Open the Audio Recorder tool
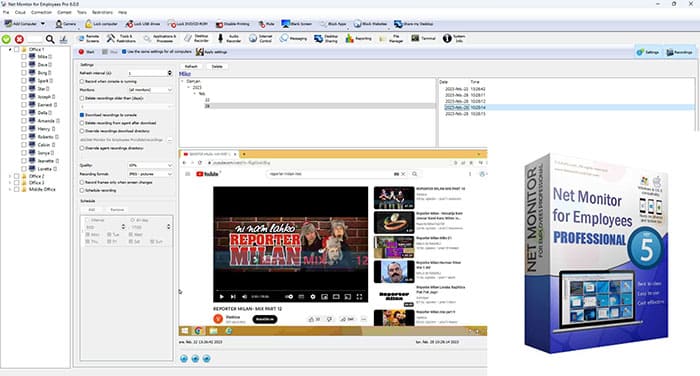Screen dimensions: 700x376 click(x=229, y=38)
